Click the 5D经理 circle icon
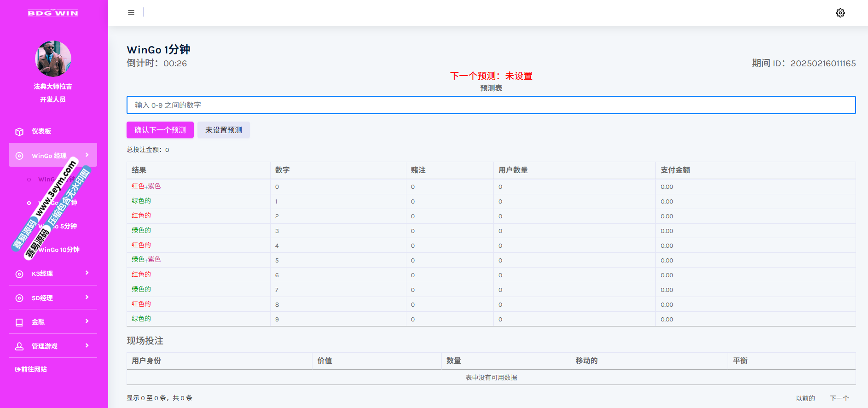Image resolution: width=868 pixels, height=408 pixels. click(19, 298)
